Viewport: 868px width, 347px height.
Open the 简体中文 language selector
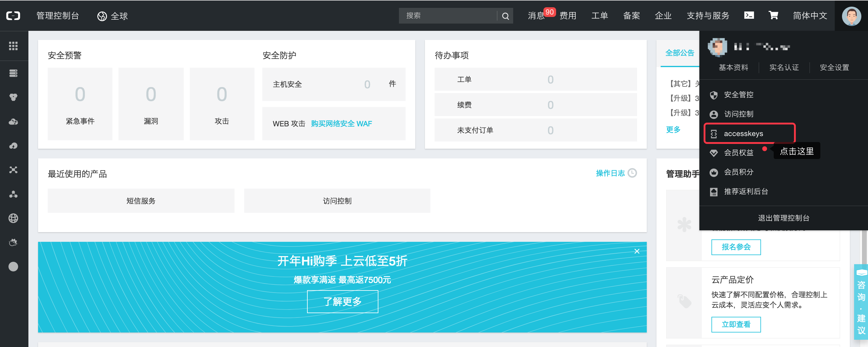[x=810, y=15]
